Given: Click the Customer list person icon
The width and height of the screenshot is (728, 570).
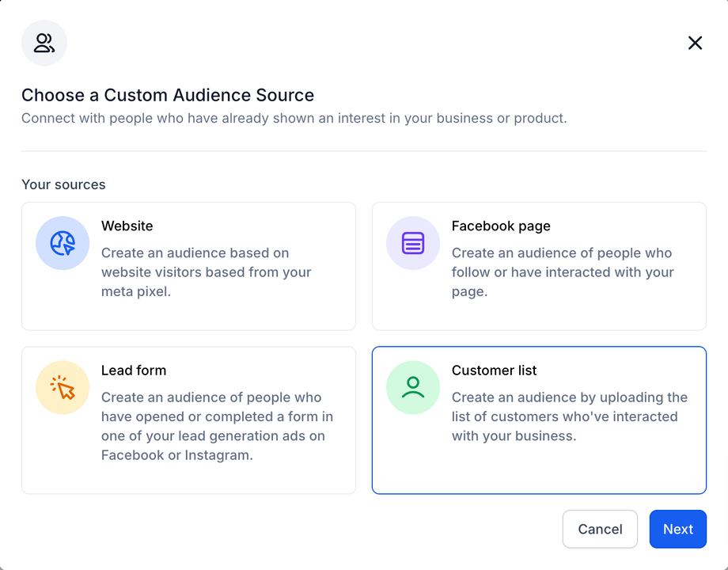Looking at the screenshot, I should [413, 387].
